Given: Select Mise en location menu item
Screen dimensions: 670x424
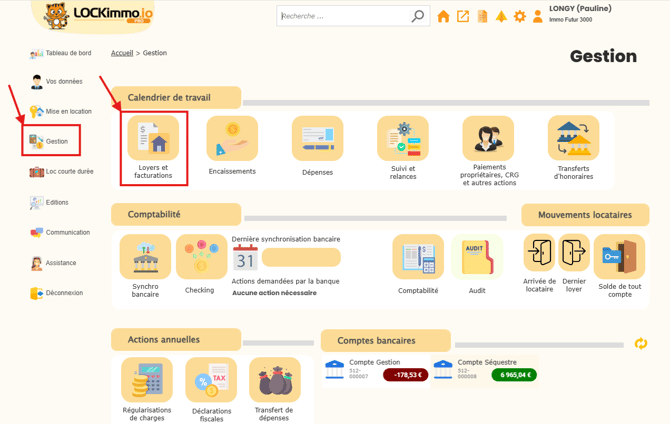Looking at the screenshot, I should (x=68, y=111).
